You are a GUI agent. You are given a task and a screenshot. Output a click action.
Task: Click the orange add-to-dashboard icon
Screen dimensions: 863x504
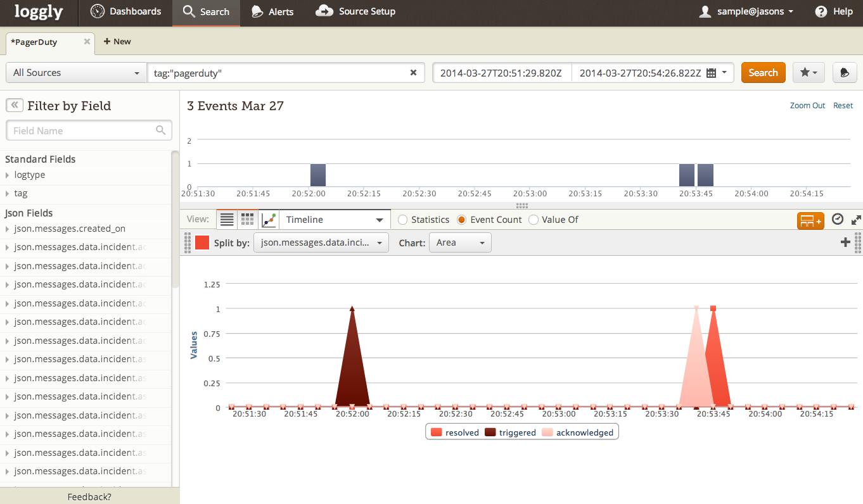pos(810,220)
